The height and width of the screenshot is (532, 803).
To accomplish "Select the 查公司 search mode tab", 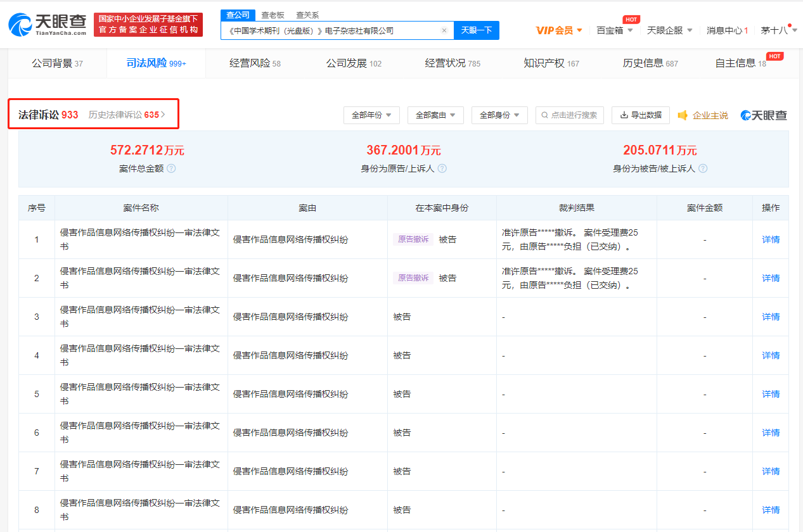I will click(x=238, y=15).
